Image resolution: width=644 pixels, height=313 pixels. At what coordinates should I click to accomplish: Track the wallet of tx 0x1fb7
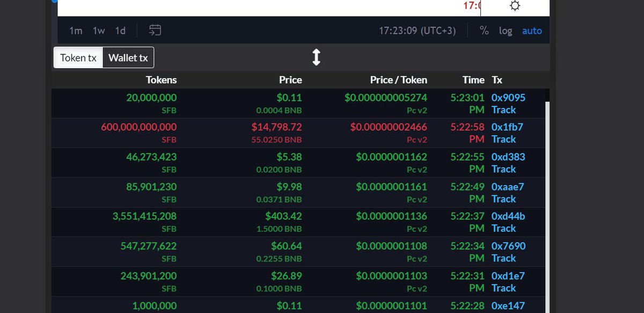tap(503, 139)
